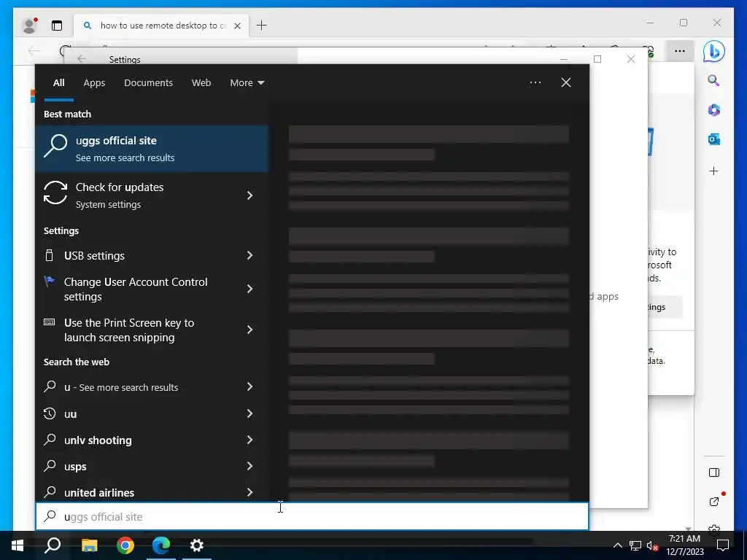The width and height of the screenshot is (747, 560).
Task: Click the muted volume tray icon
Action: tap(652, 545)
